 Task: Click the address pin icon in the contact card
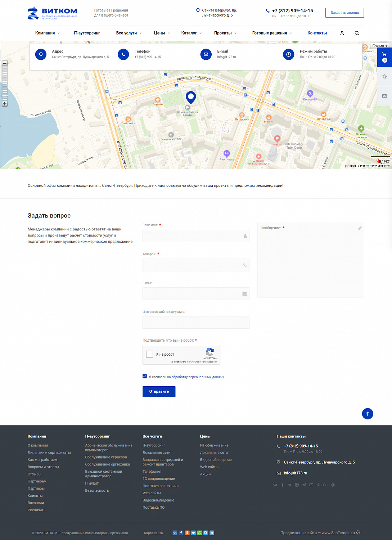pyautogui.click(x=41, y=54)
